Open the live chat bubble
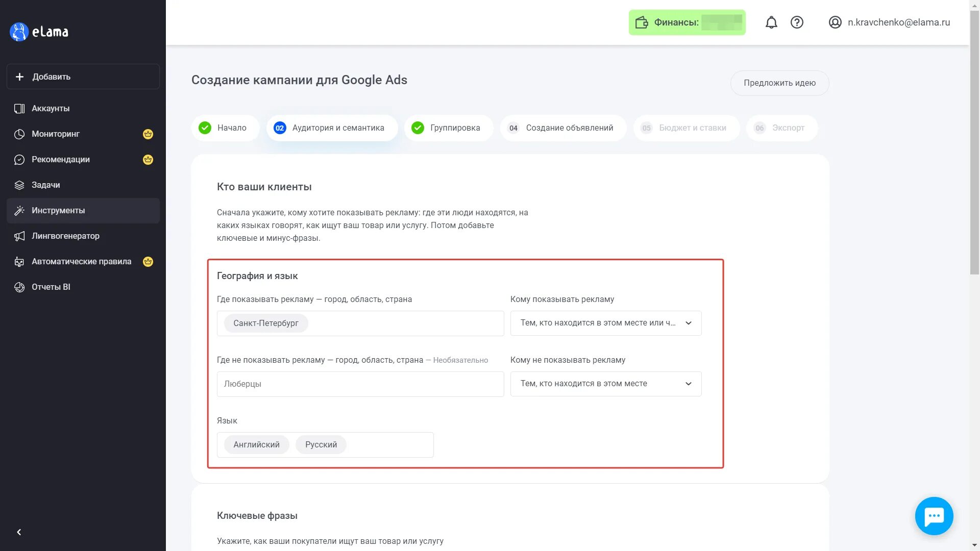 pyautogui.click(x=934, y=516)
